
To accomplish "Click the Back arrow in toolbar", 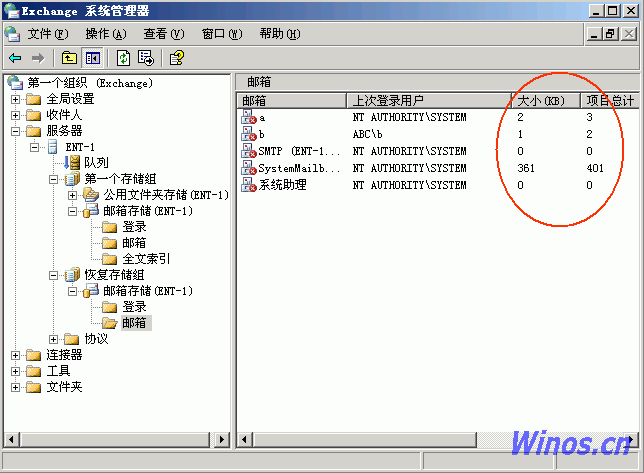I will (15, 58).
